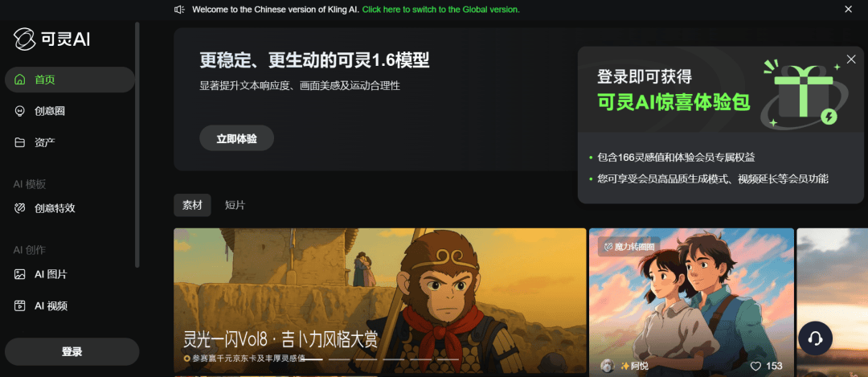868x377 pixels.
Task: Open the AI 图片 image icon
Action: 20,274
